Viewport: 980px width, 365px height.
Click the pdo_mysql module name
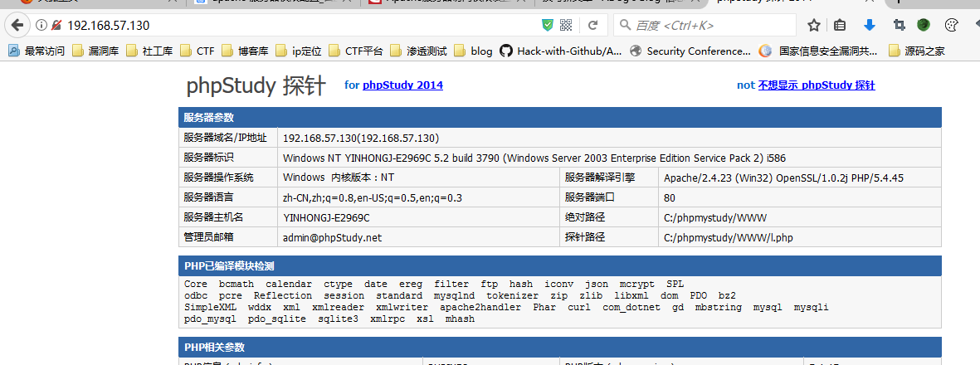(211, 319)
